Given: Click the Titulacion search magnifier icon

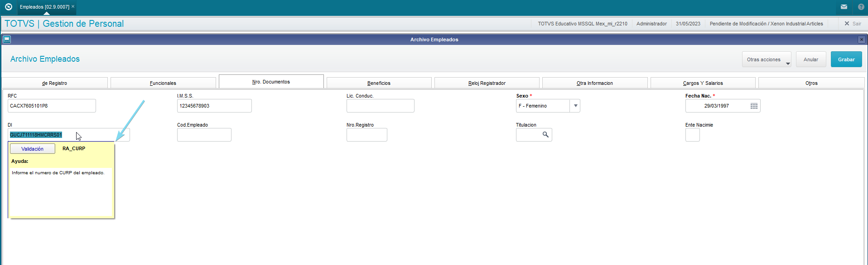Looking at the screenshot, I should tap(545, 135).
